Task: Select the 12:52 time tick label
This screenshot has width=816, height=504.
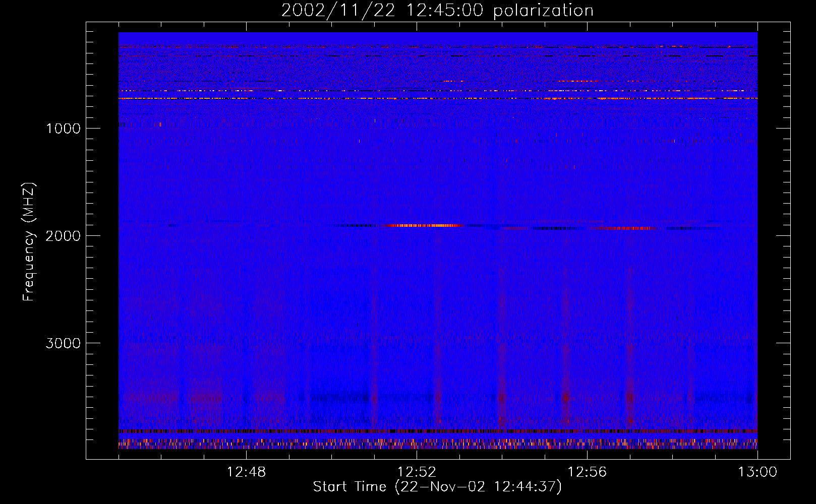Action: (417, 472)
